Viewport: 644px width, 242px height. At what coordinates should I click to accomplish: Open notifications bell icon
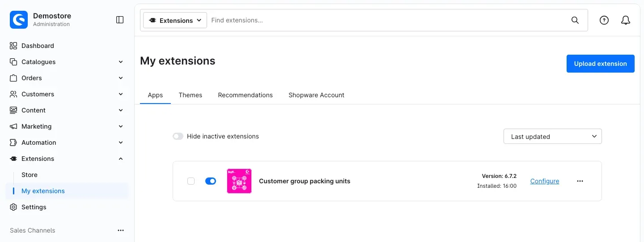tap(626, 20)
